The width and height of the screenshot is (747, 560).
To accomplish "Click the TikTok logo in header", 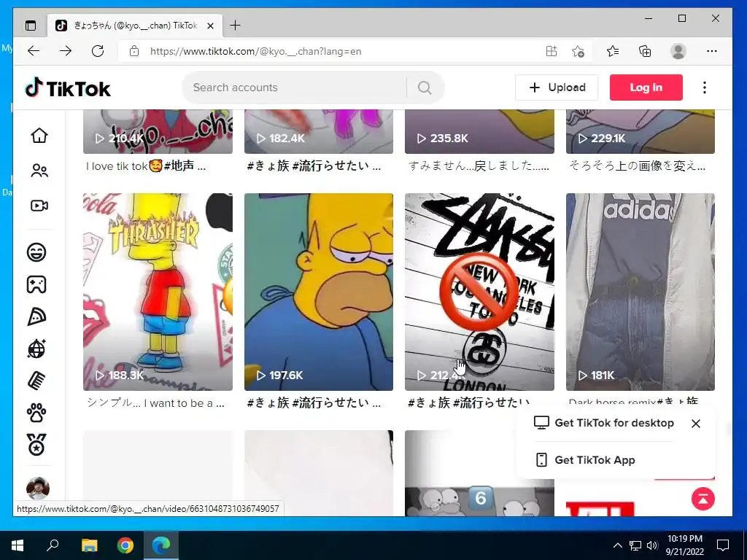I will (68, 88).
